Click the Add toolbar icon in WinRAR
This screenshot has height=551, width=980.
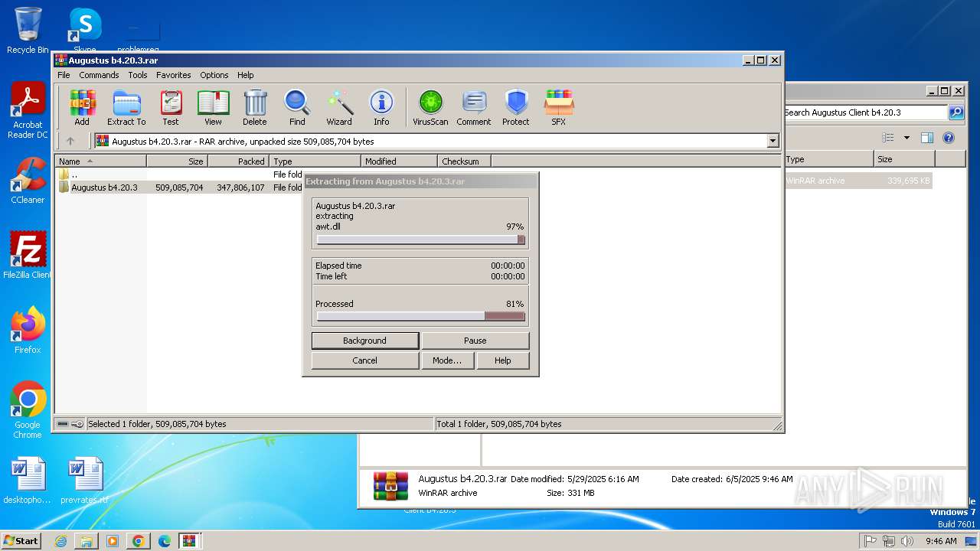(x=82, y=106)
